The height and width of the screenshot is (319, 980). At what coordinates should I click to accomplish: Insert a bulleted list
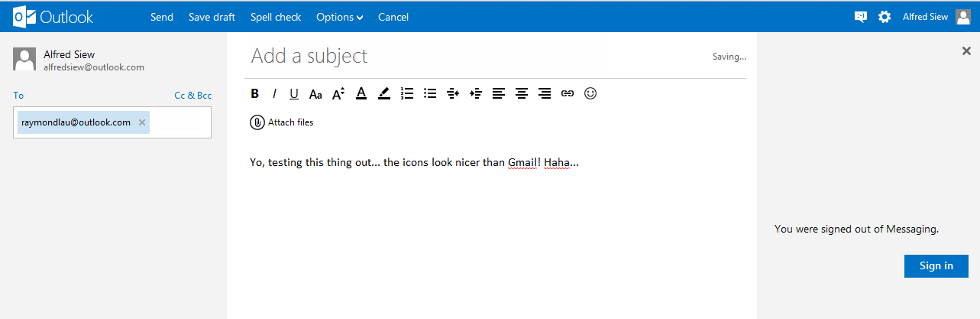430,93
